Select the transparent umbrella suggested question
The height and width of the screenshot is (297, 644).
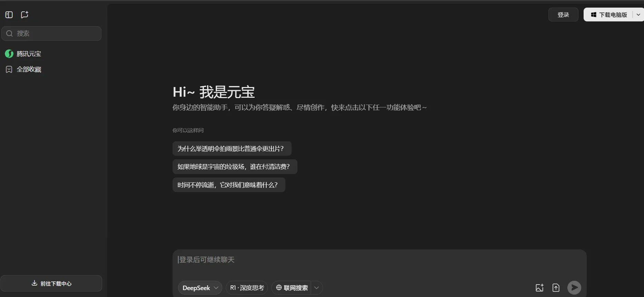click(x=232, y=149)
